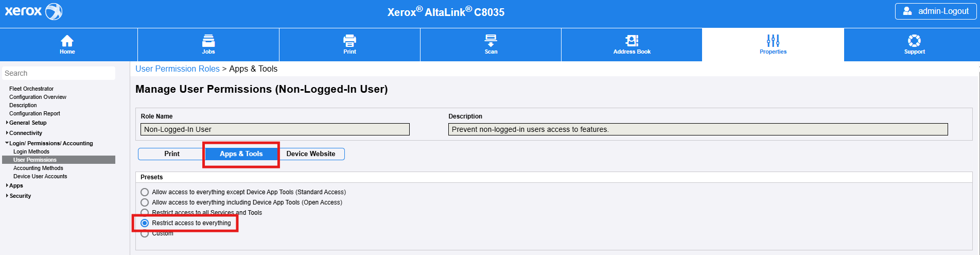Open the Jobs icon tab
Screen dimensions: 980x255
[x=208, y=41]
